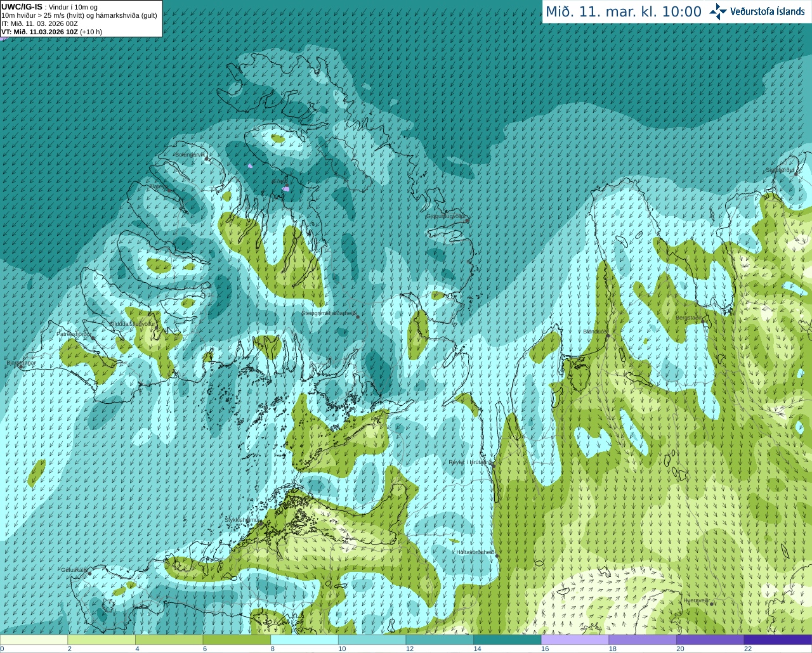Click the Patreksfjörður station label
Image resolution: width=812 pixels, height=653 pixels.
click(74, 333)
